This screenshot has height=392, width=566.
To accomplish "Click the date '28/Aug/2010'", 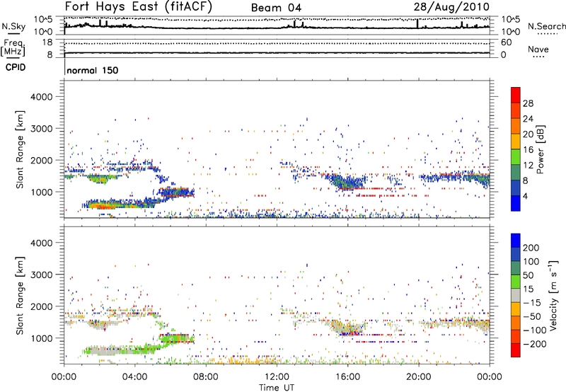I will pyautogui.click(x=451, y=7).
